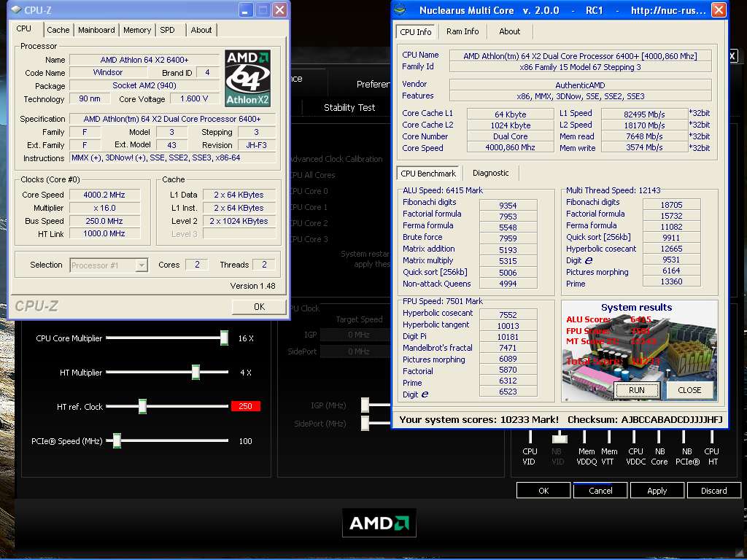Click OK in the CPU-Z window

pyautogui.click(x=259, y=307)
